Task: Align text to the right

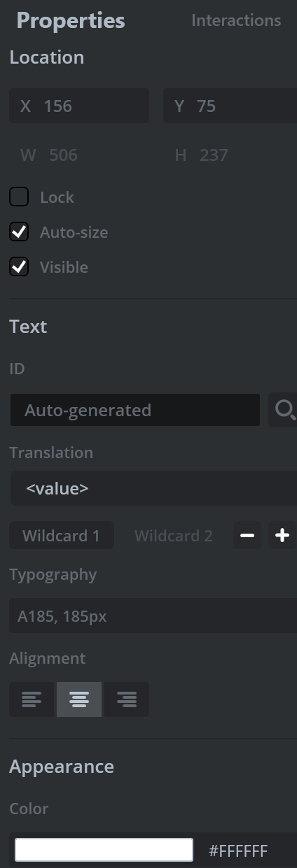Action: click(127, 699)
